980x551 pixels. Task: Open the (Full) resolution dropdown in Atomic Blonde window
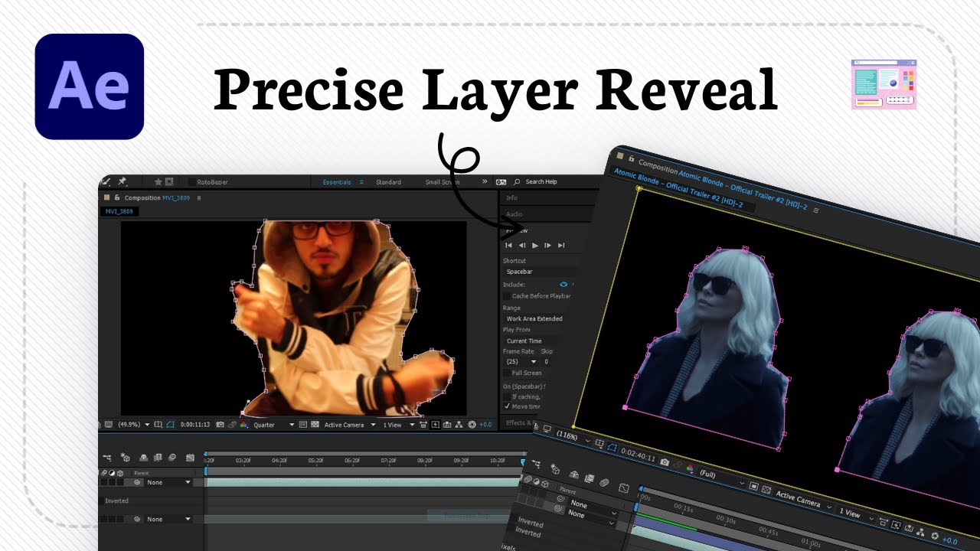tap(722, 477)
